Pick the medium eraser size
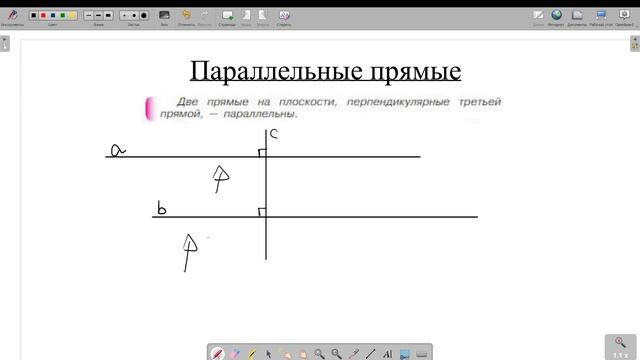640x360 pixels. (x=134, y=16)
